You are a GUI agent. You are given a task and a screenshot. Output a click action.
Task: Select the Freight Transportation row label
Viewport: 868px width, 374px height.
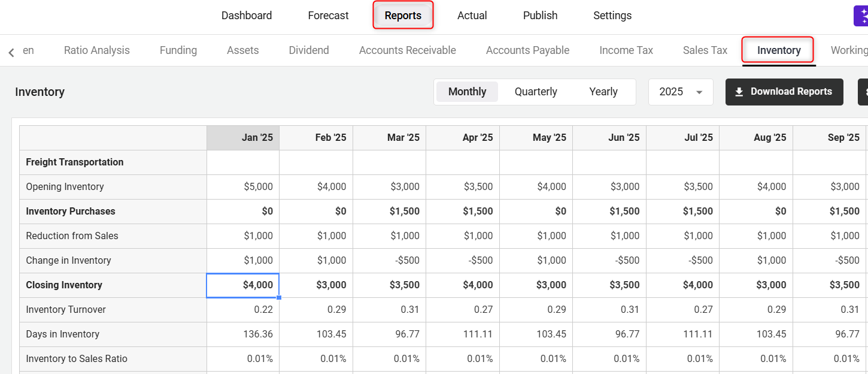point(113,162)
